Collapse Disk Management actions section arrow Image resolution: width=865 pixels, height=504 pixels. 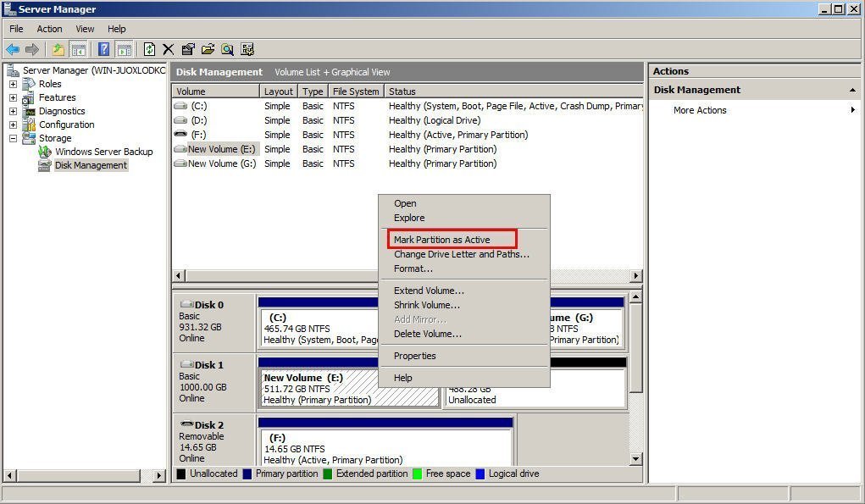pyautogui.click(x=852, y=90)
